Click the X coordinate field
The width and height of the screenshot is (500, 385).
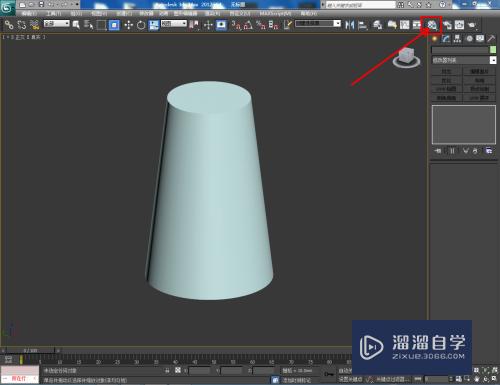coord(199,370)
